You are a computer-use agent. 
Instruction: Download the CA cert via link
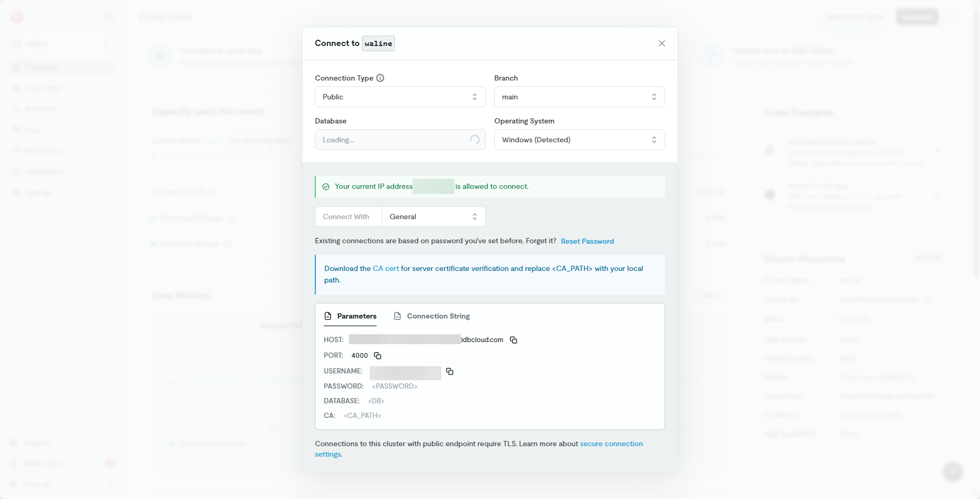pyautogui.click(x=385, y=268)
